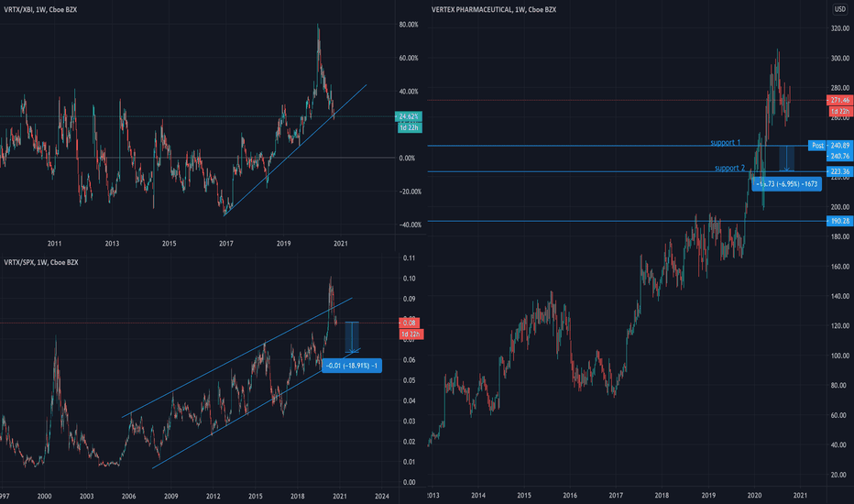
Task: Click 2020 on the Vertex chart time axis
Action: 754,496
